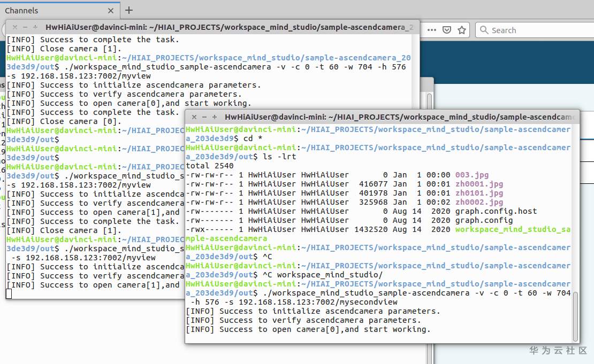This screenshot has height=364, width=594.
Task: Click the zh0002.jpg file name
Action: click(x=479, y=203)
